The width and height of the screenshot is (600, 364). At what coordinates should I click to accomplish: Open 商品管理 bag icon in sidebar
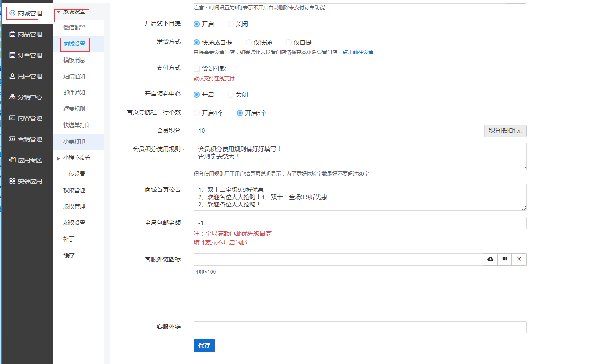(x=12, y=34)
